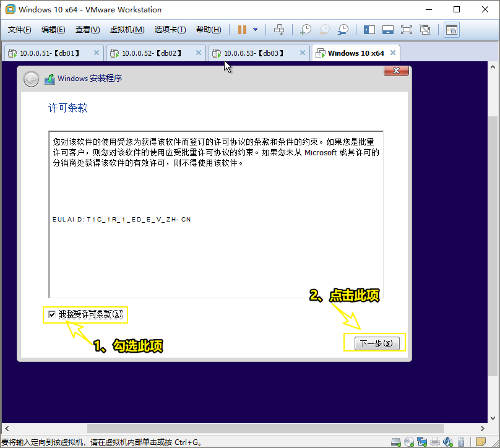
Task: Toggle console view toolbar button
Action: (452, 30)
